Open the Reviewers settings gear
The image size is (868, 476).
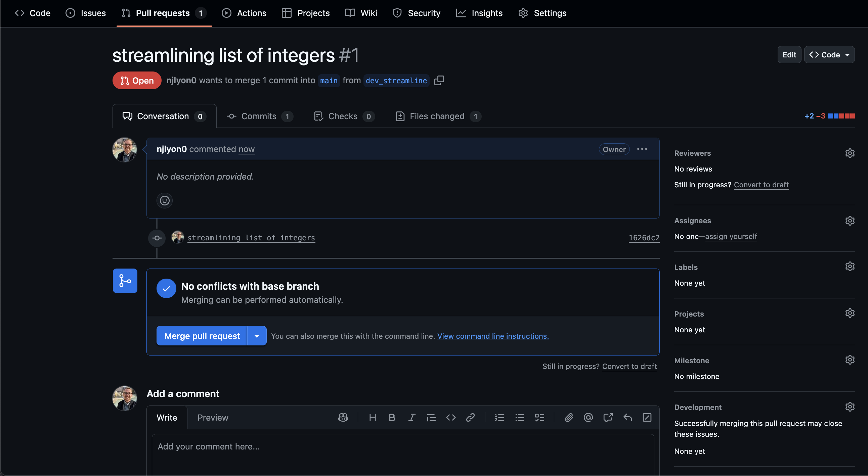point(850,153)
